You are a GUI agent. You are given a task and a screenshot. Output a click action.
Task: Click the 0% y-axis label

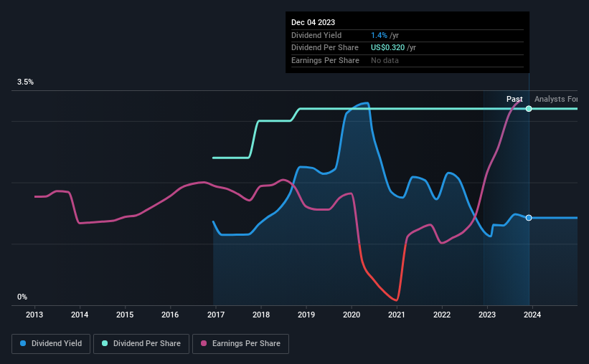pyautogui.click(x=22, y=297)
